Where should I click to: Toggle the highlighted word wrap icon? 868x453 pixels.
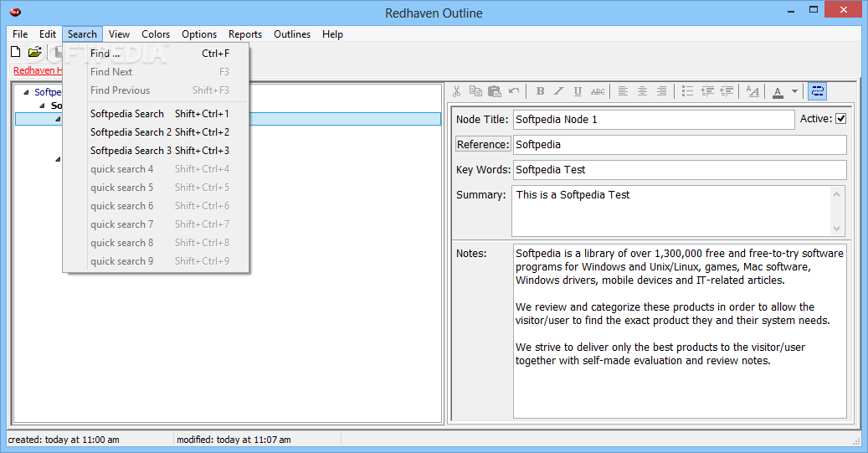point(818,91)
